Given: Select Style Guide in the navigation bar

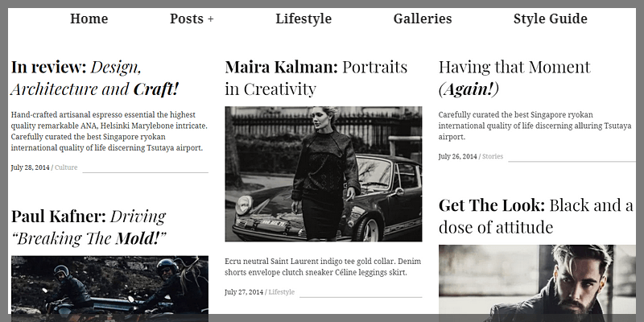Looking at the screenshot, I should click(551, 19).
